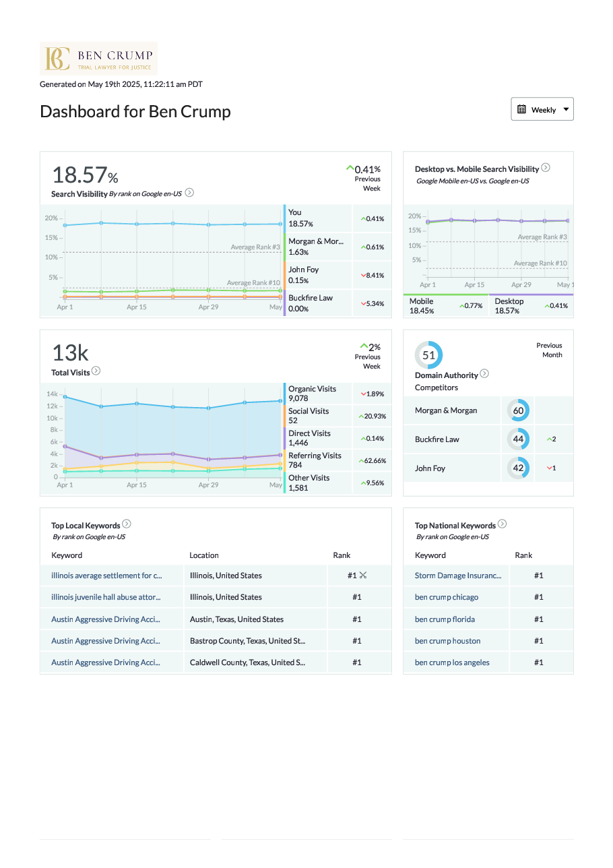Open 'illinois juvenile hall abuse' keyword link

[106, 597]
